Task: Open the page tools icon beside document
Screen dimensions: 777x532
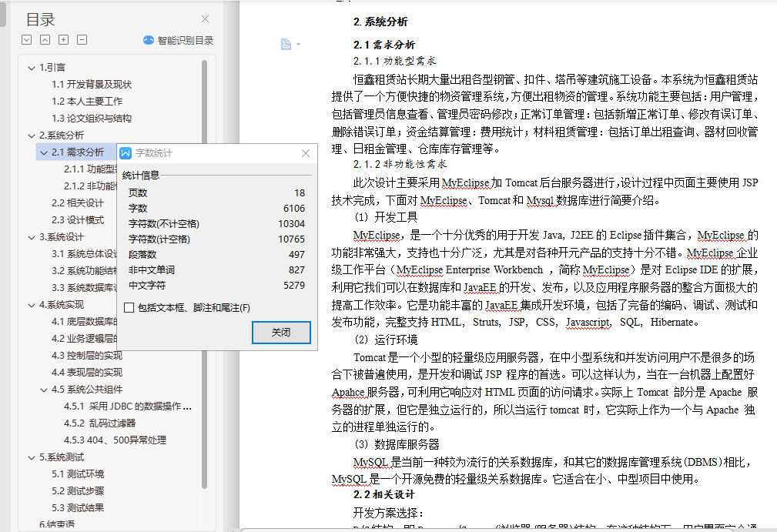Action: [286, 44]
